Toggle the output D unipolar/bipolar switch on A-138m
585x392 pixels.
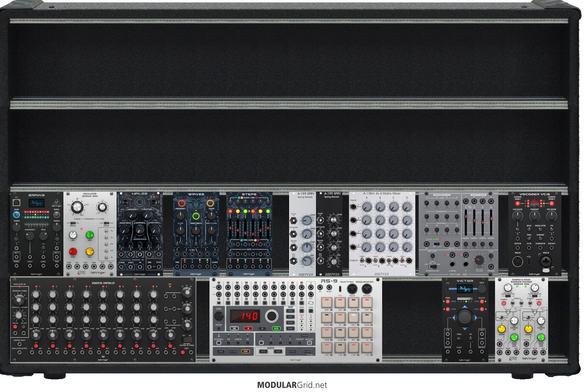pyautogui.click(x=402, y=261)
